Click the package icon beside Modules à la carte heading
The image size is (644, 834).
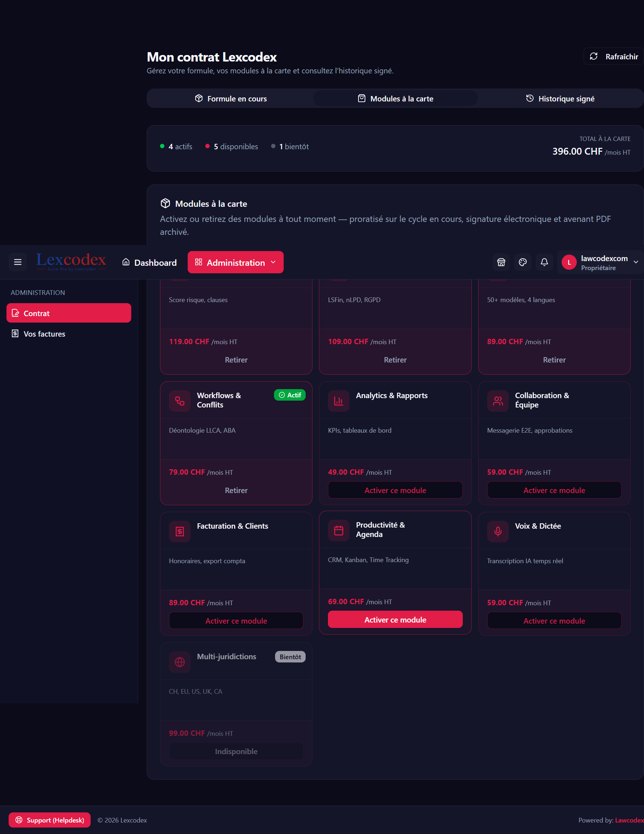pos(165,203)
